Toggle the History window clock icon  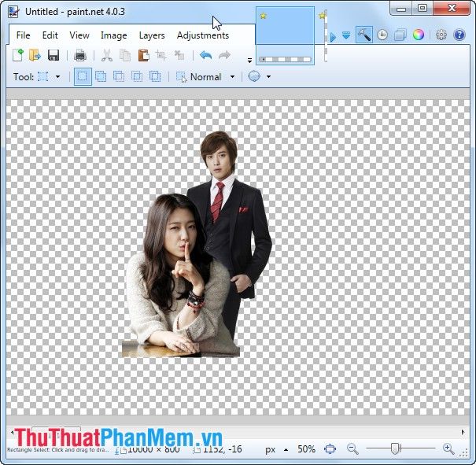[x=382, y=35]
